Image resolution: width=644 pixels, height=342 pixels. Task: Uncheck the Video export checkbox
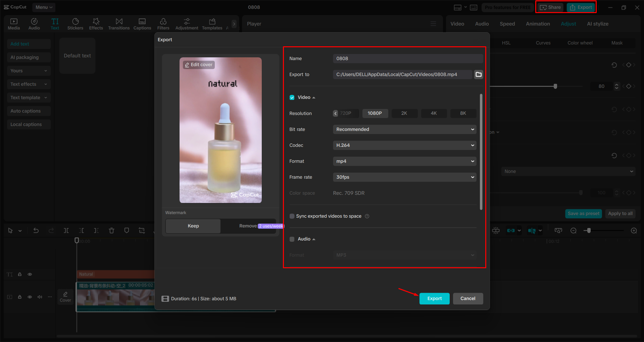(x=292, y=97)
